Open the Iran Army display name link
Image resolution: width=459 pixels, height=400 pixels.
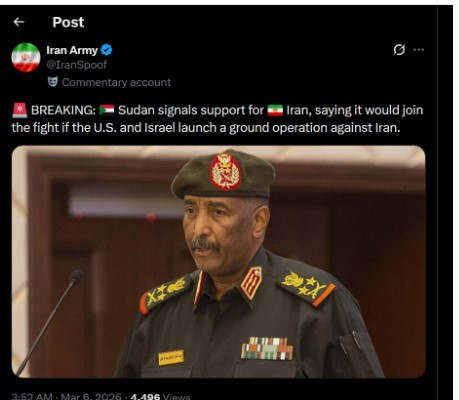click(x=72, y=50)
